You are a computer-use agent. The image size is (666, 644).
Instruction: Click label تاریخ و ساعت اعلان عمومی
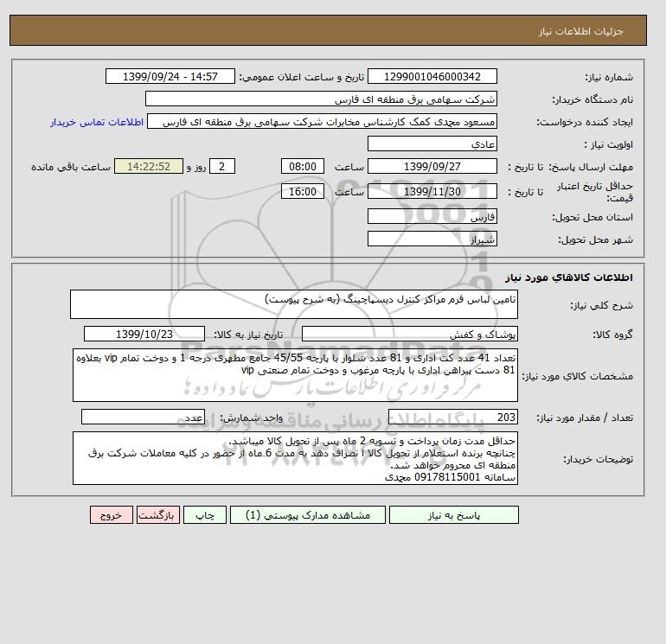302,77
